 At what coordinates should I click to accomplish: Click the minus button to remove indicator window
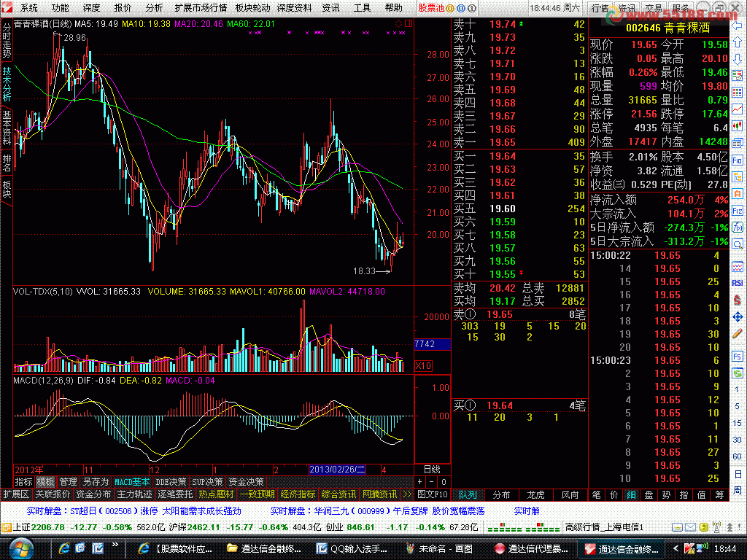coord(432,482)
